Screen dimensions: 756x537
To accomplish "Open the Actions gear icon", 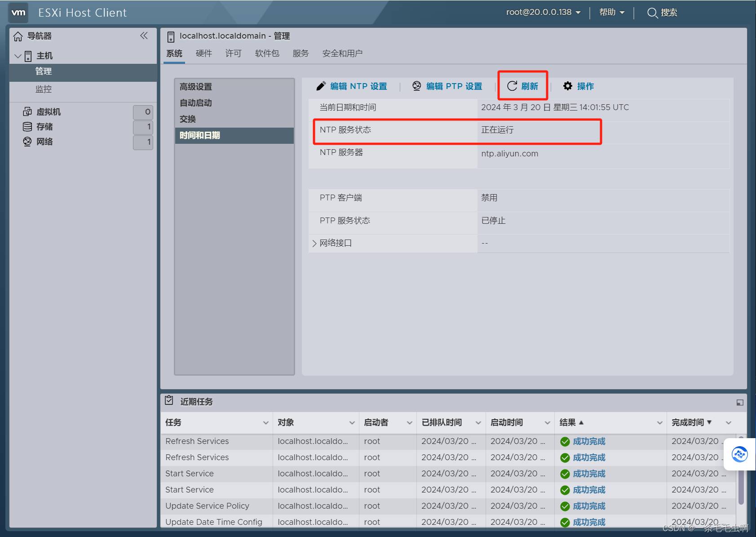I will [x=568, y=86].
